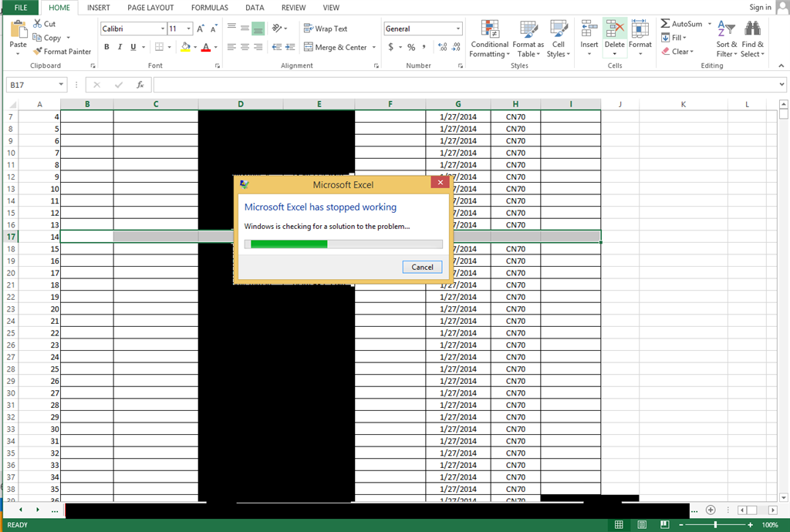The width and height of the screenshot is (790, 532).
Task: Click the Name Box showing B17
Action: click(x=31, y=85)
